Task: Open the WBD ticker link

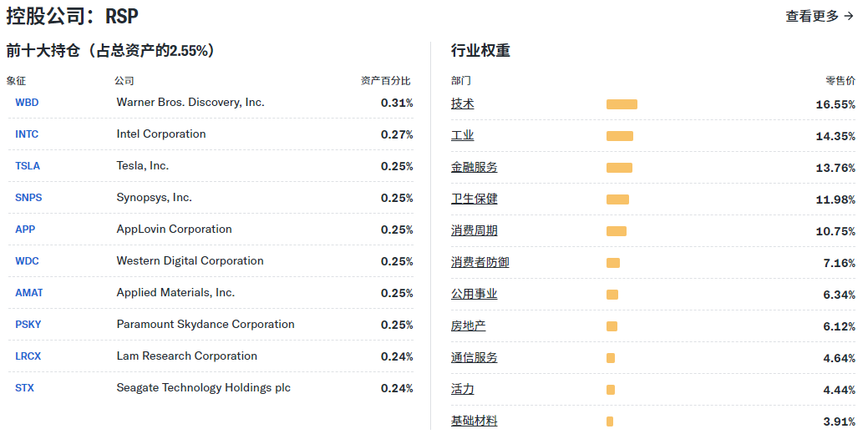Action: pos(27,103)
